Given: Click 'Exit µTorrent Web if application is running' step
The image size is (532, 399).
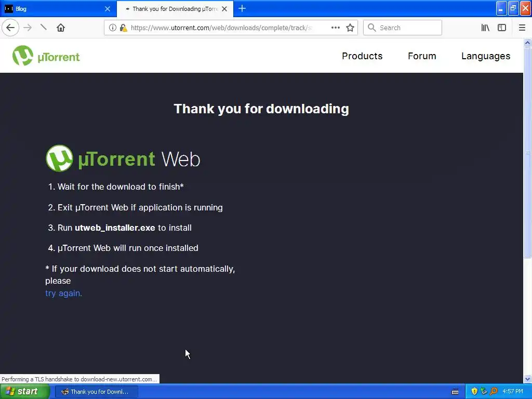Looking at the screenshot, I should 140,207.
